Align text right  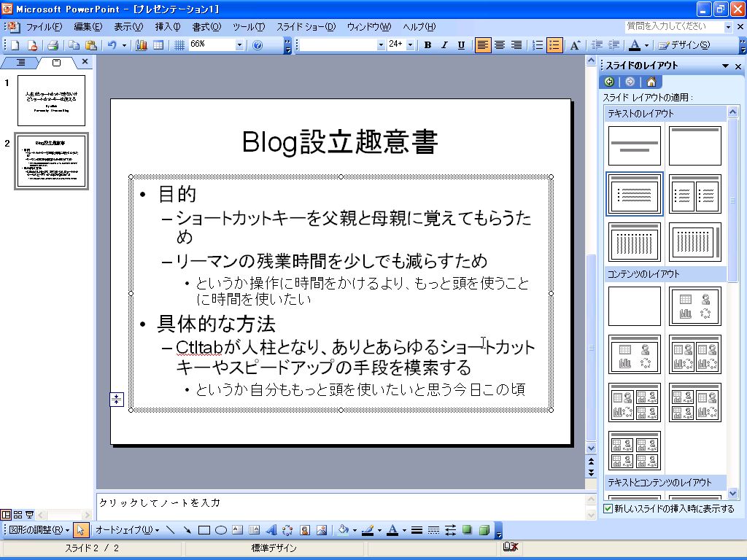click(516, 45)
